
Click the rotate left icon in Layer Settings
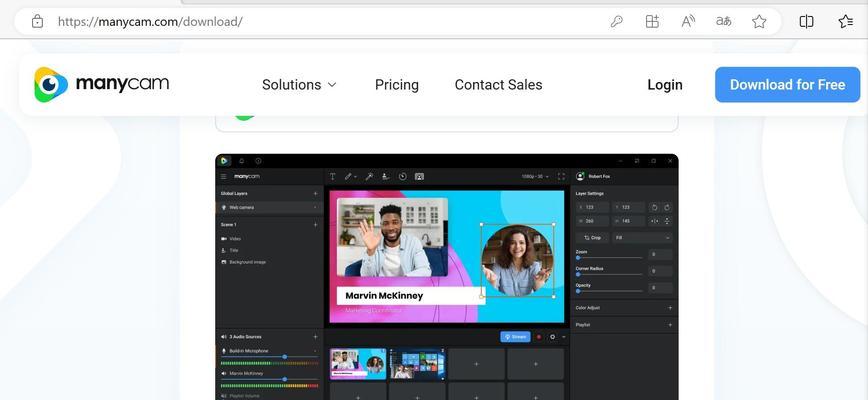[x=654, y=207]
